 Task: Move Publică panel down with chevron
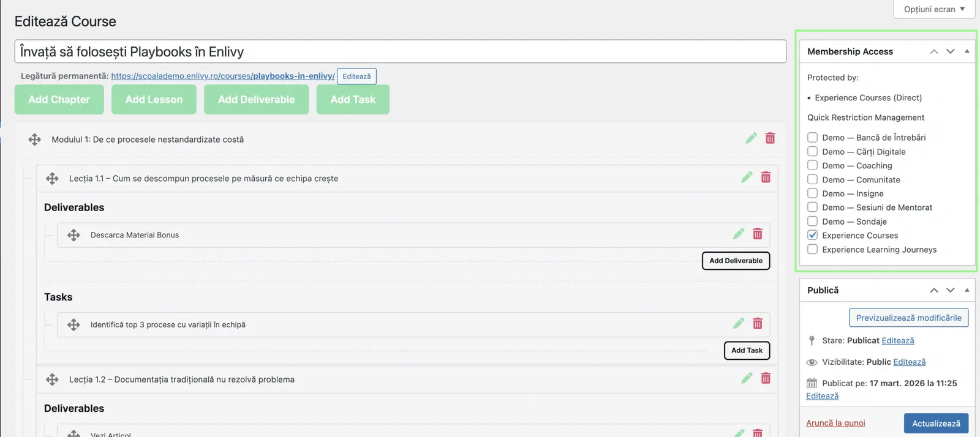950,290
